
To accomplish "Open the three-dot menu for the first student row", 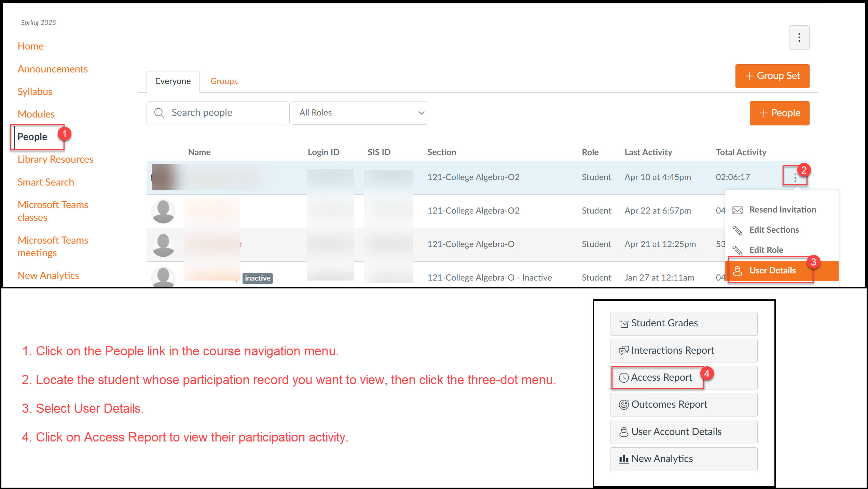I will pos(795,177).
